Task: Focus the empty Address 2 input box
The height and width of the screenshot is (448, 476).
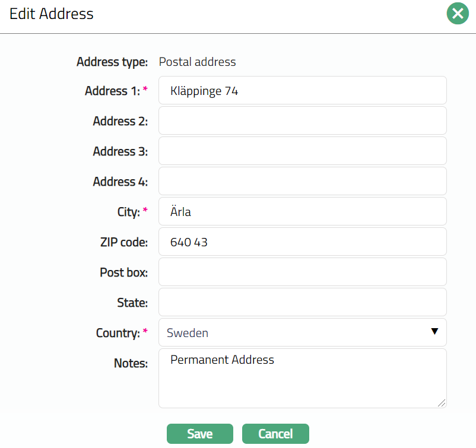Action: [x=302, y=121]
